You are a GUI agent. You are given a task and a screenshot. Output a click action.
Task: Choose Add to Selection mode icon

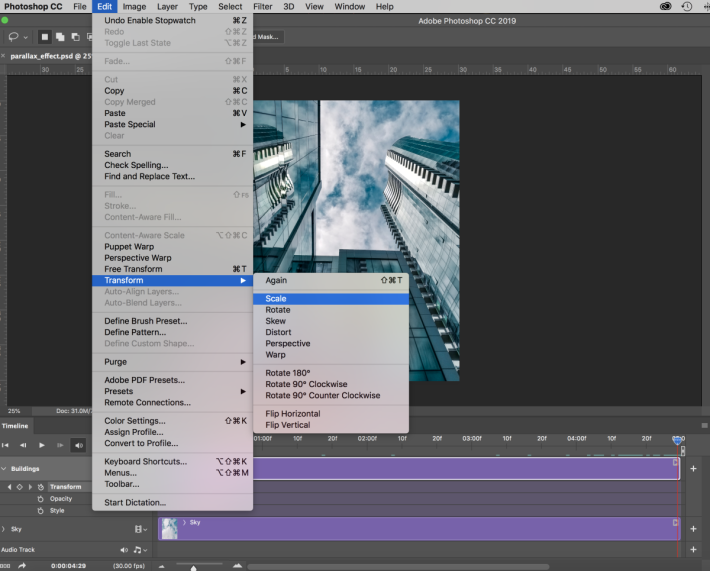[x=60, y=37]
